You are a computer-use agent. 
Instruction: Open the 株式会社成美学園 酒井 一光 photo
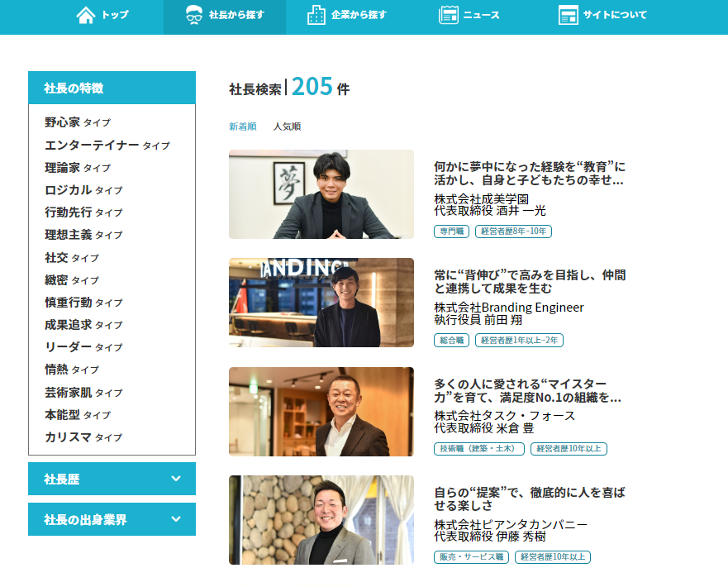click(x=321, y=194)
